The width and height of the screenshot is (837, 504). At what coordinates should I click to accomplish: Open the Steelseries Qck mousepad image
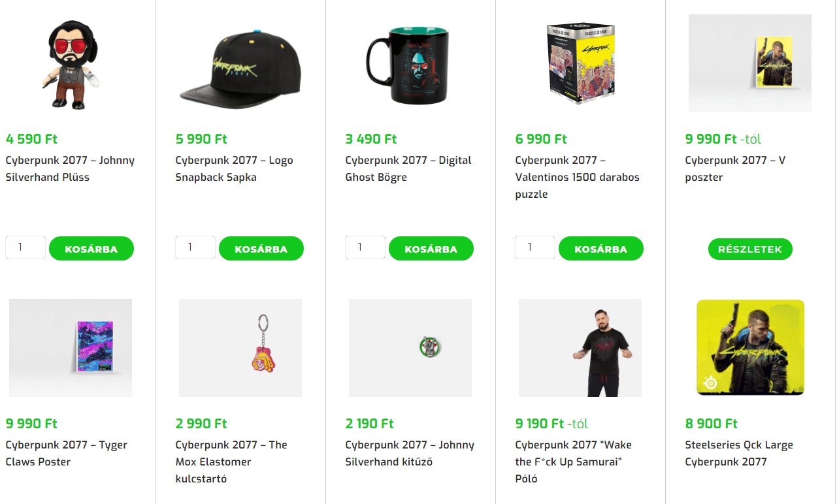pyautogui.click(x=750, y=348)
